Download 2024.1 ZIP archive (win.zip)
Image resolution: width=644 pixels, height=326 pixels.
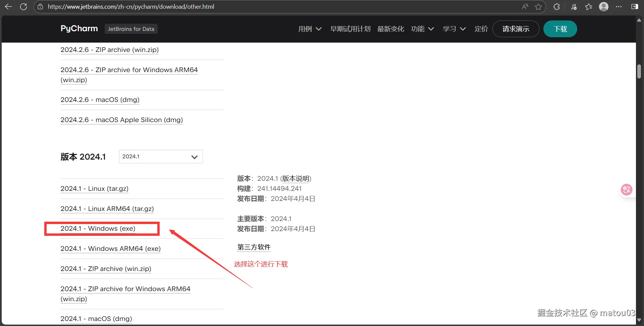pos(106,269)
